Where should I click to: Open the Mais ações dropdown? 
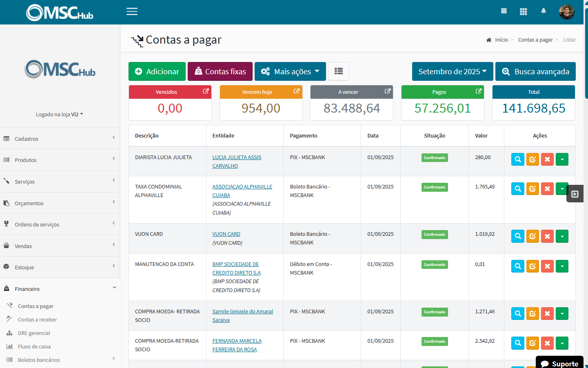coord(290,71)
